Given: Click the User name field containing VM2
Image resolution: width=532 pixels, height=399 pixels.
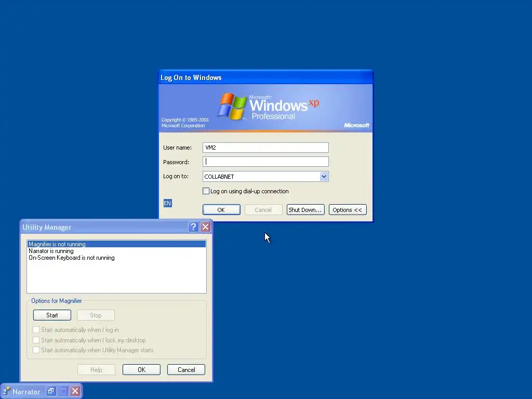Looking at the screenshot, I should point(265,148).
